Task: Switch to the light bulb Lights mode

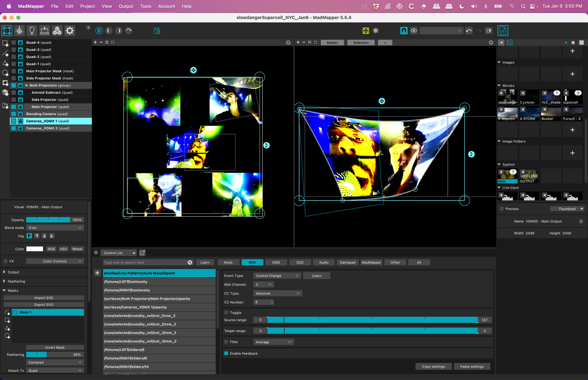Action: 32,30
